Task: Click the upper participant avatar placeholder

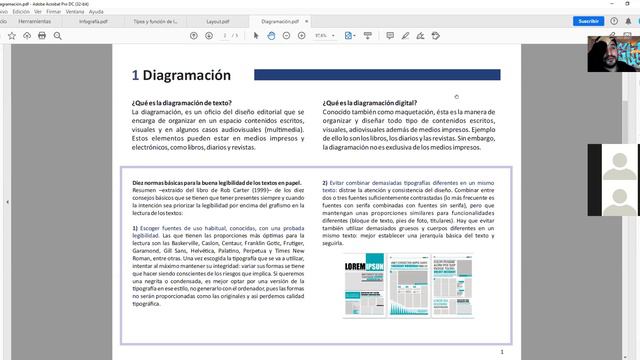Action: [x=620, y=166]
